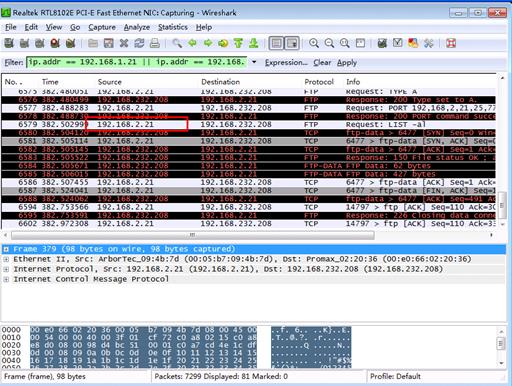Toggle packet list colorize button
The height and width of the screenshot is (386, 512).
pyautogui.click(x=276, y=43)
